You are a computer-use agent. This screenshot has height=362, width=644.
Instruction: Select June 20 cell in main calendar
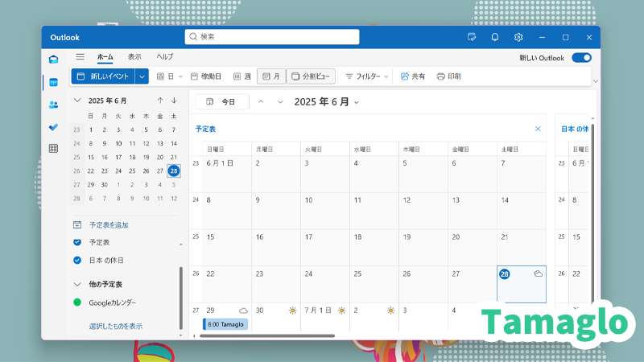coord(473,248)
